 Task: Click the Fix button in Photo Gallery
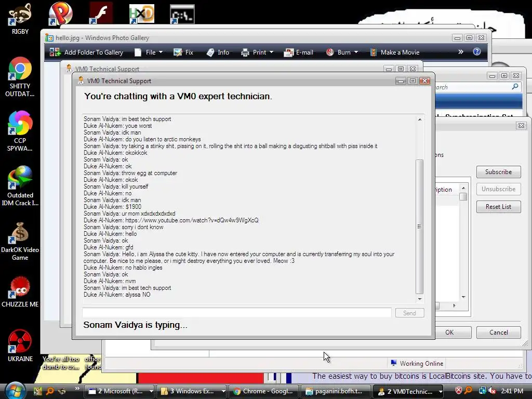(x=183, y=52)
